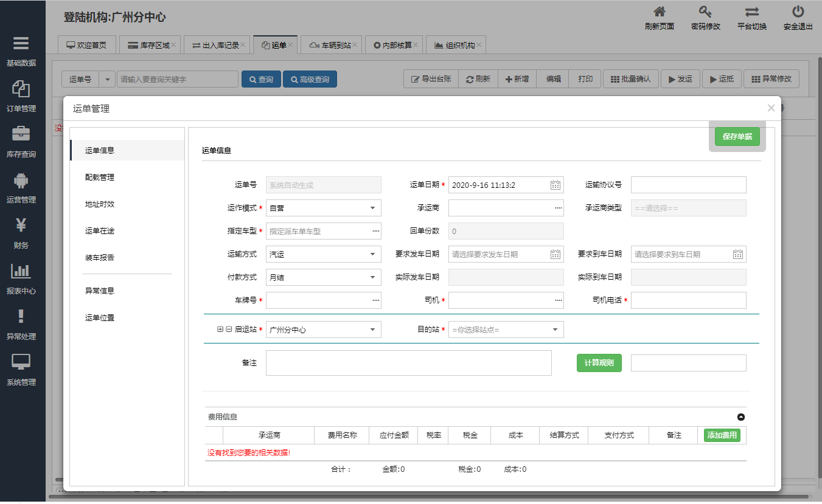Click ellipsis lookup for 指定车型 field
Viewport: 822px width, 504px height.
coord(375,231)
